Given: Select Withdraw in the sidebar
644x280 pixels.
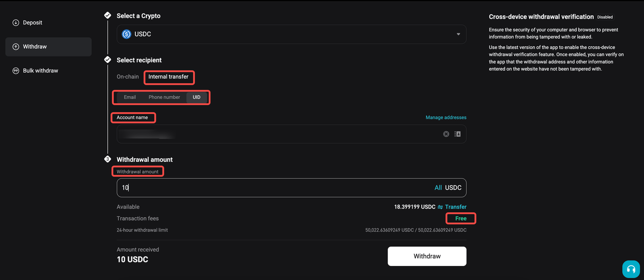Looking at the screenshot, I should (48, 47).
